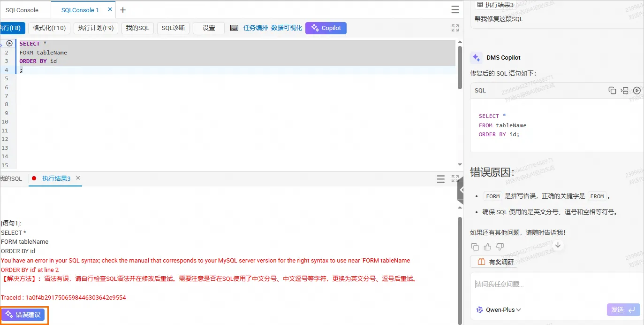Place cursor on 'ORDER BY id' editor line
This screenshot has width=644, height=325.
38,61
